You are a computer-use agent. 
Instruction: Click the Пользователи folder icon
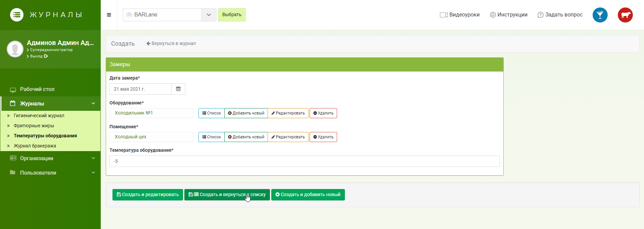tap(13, 172)
